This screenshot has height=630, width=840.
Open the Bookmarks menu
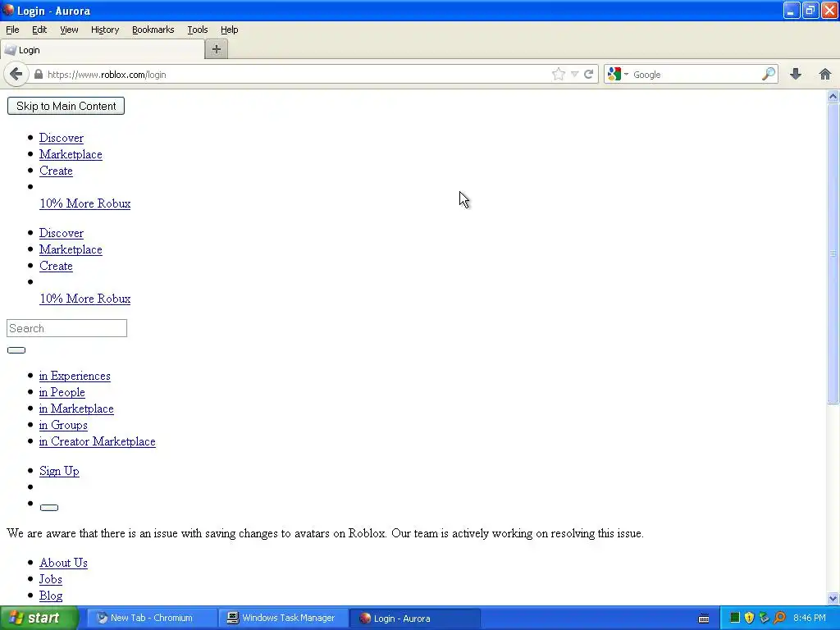[153, 30]
